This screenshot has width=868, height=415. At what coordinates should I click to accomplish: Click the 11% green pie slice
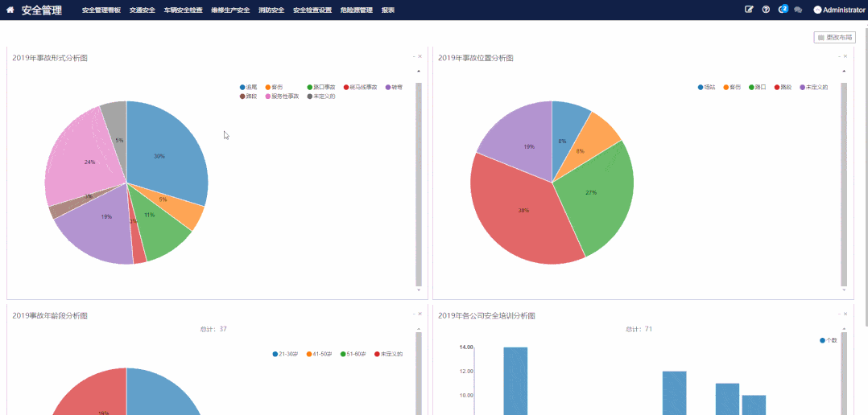coord(156,221)
